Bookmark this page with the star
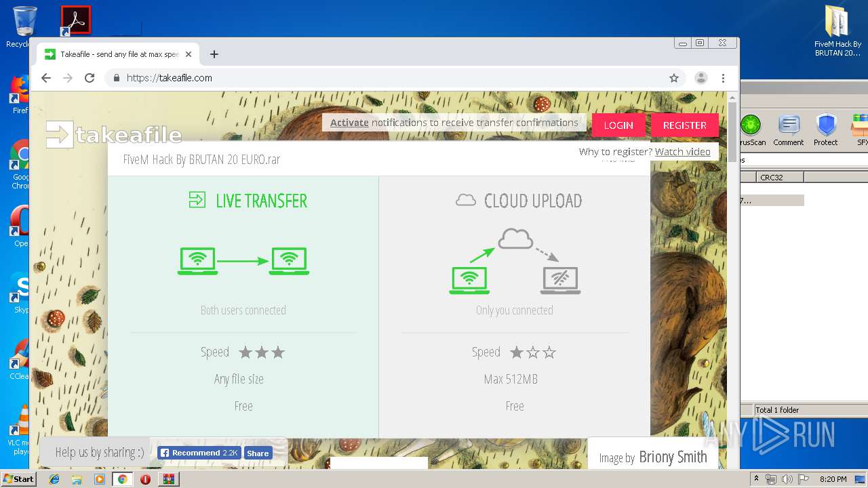Image resolution: width=868 pixels, height=488 pixels. (x=674, y=78)
